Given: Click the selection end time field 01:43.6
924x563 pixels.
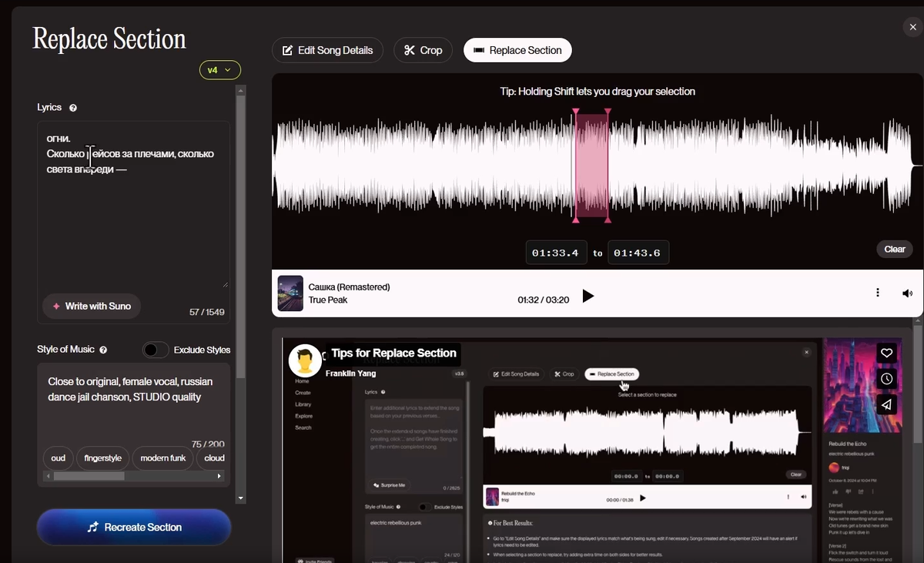Looking at the screenshot, I should 638,253.
